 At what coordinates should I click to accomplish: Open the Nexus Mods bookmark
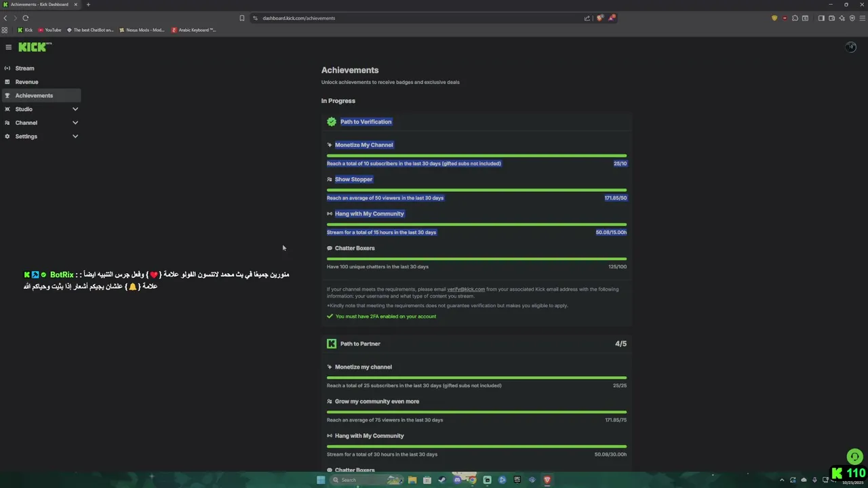(x=142, y=30)
